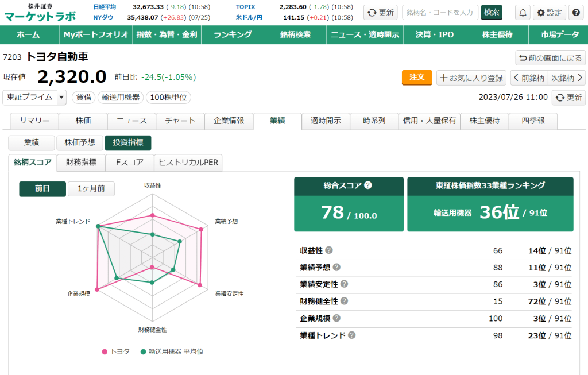The height and width of the screenshot is (375, 588).
Task: Click the 78 / 100.0 total score
Action: pos(349,212)
